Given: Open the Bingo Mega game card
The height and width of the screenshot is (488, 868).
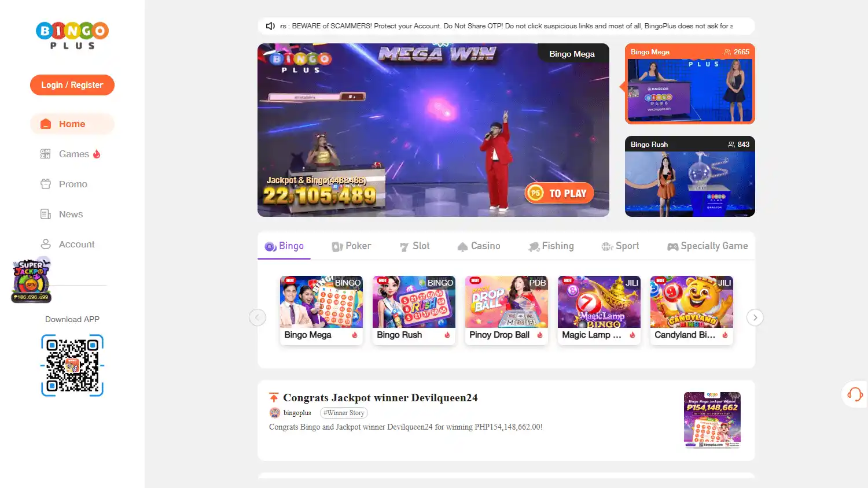Looking at the screenshot, I should pyautogui.click(x=321, y=310).
